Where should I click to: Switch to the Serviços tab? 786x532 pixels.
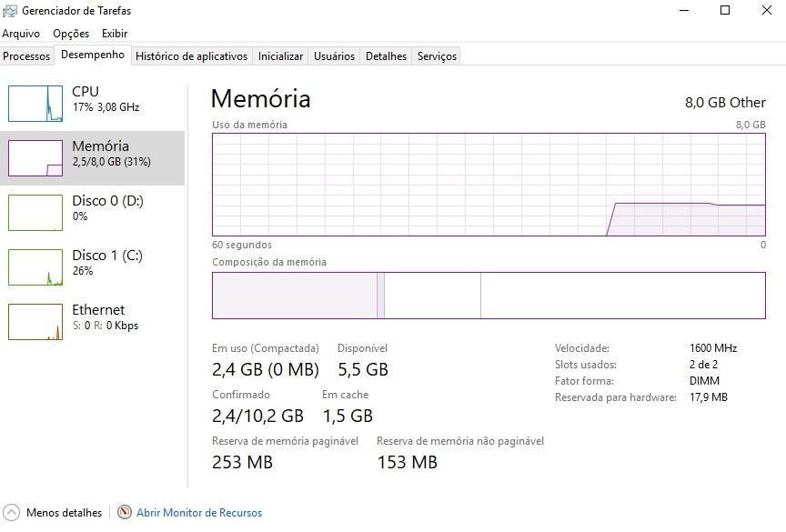437,56
